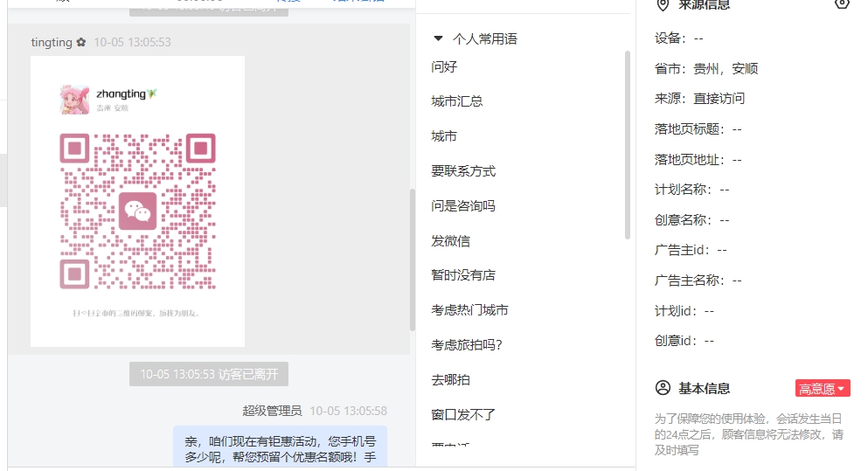Click the 访客已离开 system notice

pyautogui.click(x=209, y=374)
